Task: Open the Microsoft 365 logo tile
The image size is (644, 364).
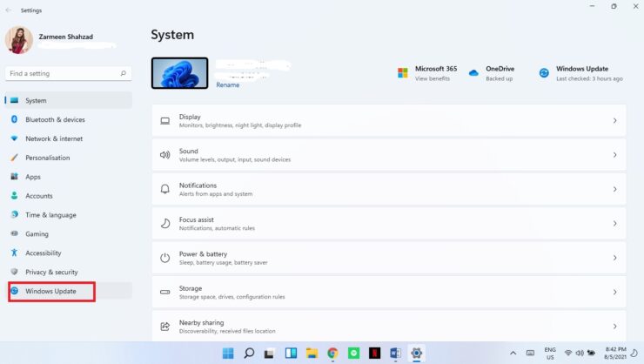Action: pos(403,73)
